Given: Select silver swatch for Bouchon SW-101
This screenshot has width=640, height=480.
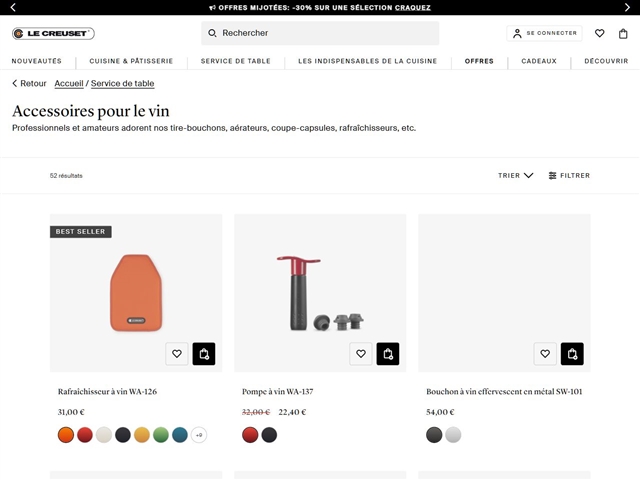Looking at the screenshot, I should pyautogui.click(x=453, y=435).
